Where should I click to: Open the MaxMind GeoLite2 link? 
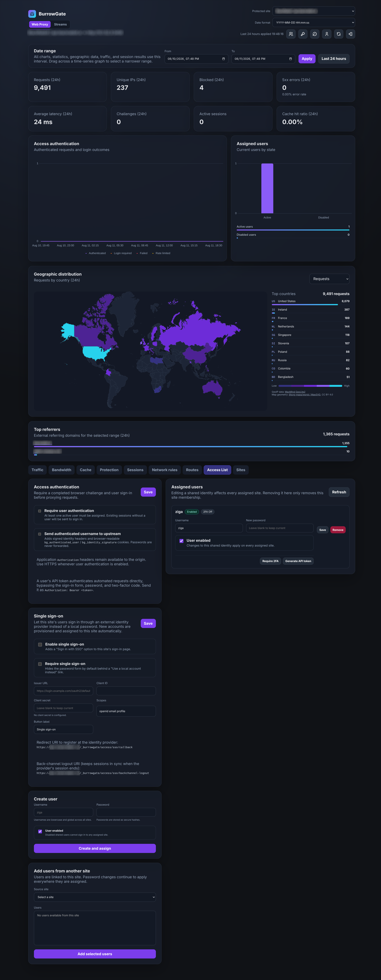tap(295, 392)
